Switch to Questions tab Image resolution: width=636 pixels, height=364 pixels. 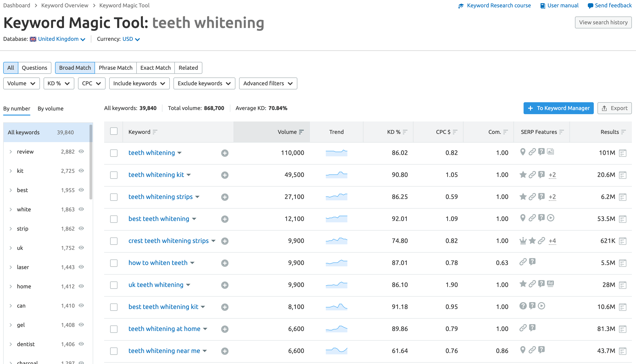point(34,68)
